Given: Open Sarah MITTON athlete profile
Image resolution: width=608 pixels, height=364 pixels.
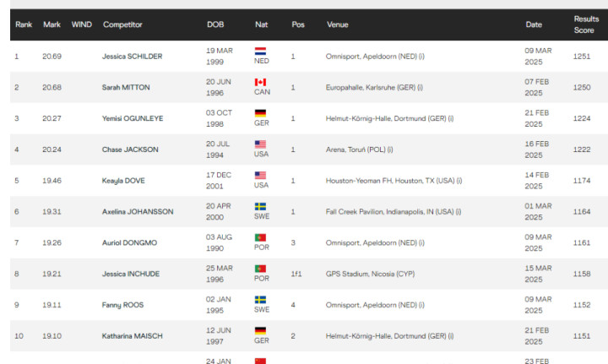Looking at the screenshot, I should (126, 88).
